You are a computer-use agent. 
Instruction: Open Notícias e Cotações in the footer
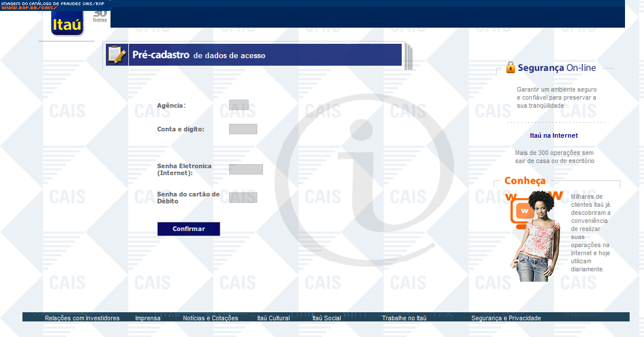(210, 318)
